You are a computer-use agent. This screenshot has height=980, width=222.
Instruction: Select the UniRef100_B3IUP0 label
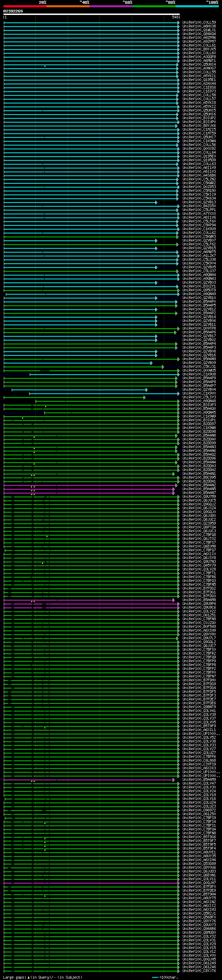click(199, 122)
